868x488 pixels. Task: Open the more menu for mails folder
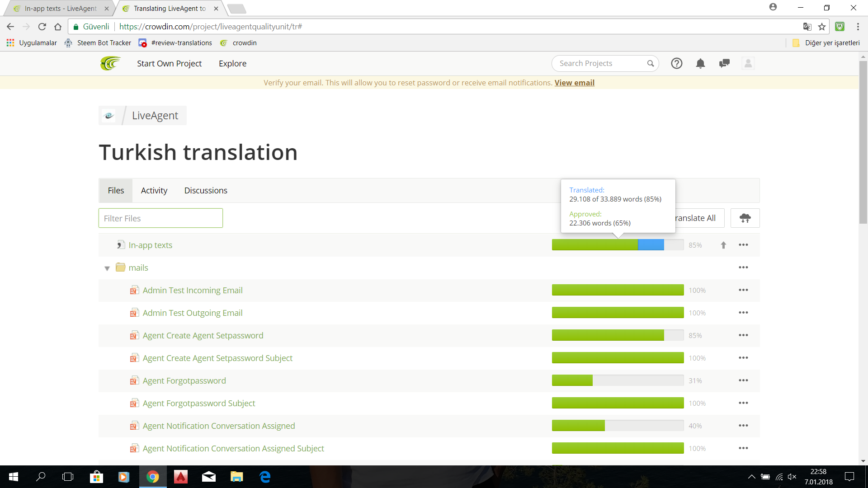743,267
